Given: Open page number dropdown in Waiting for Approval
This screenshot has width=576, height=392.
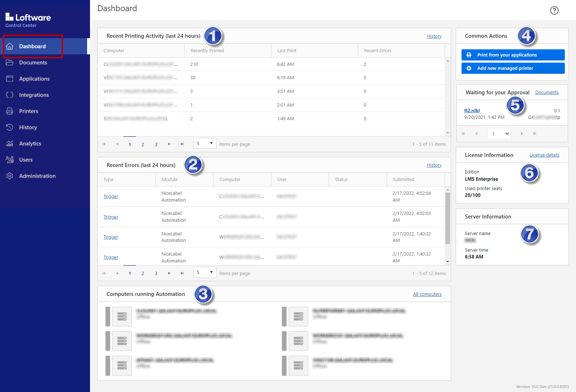Looking at the screenshot, I should (x=499, y=134).
